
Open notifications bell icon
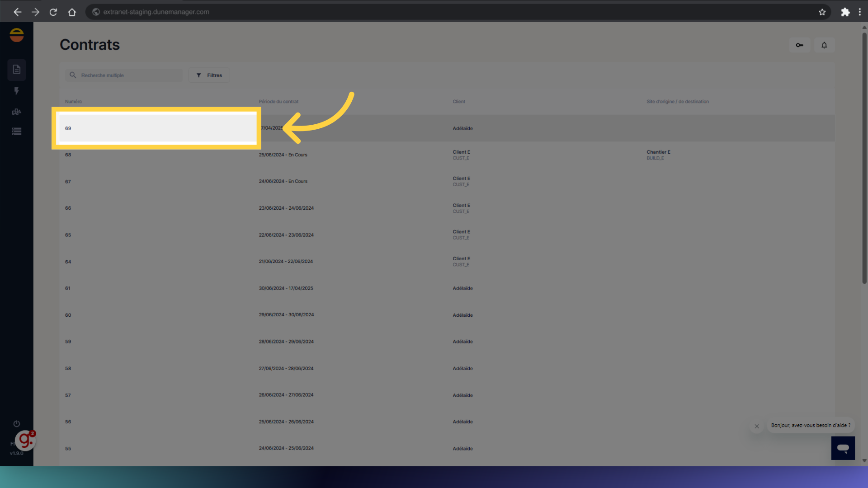click(824, 45)
